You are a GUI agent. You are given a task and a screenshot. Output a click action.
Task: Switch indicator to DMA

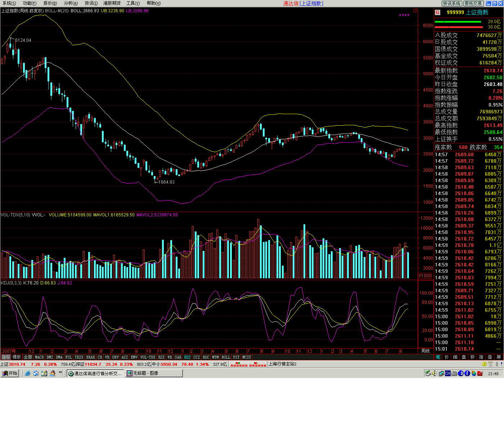pyautogui.click(x=59, y=357)
